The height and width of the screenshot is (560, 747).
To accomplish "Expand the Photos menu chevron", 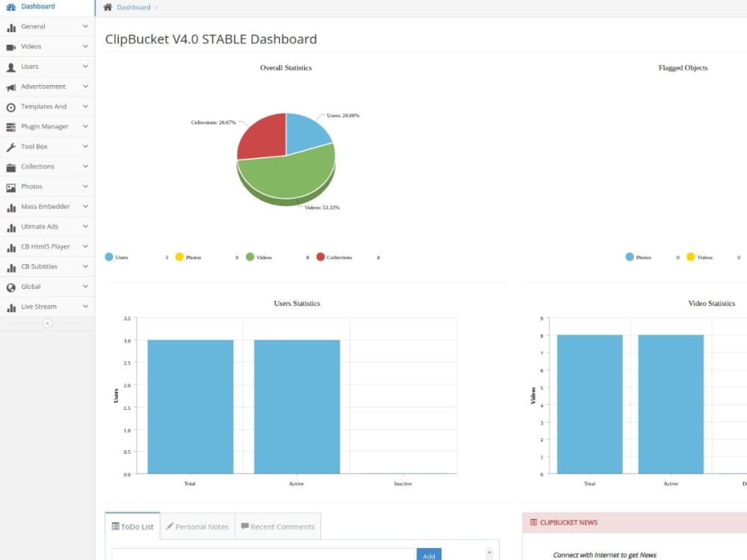I will coord(85,186).
